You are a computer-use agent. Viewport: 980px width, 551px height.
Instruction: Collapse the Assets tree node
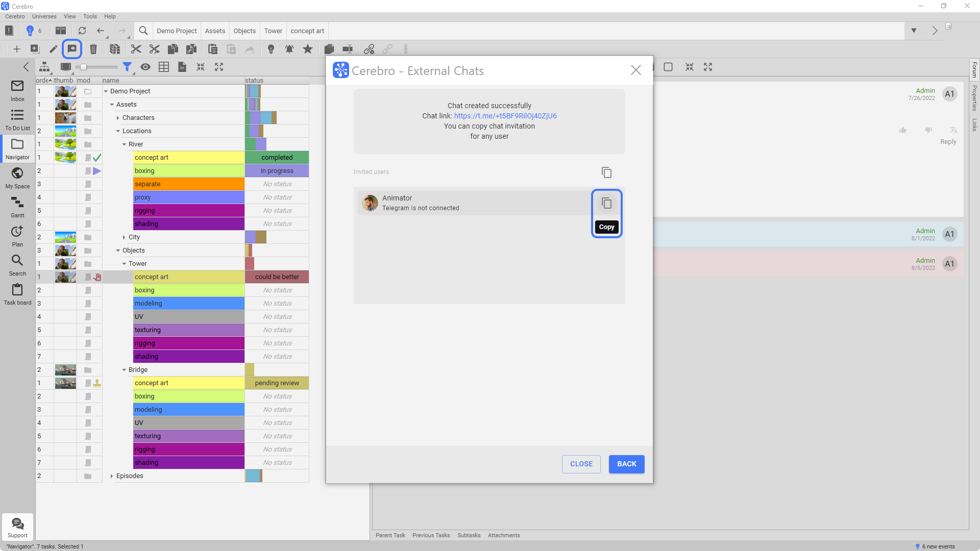(112, 105)
